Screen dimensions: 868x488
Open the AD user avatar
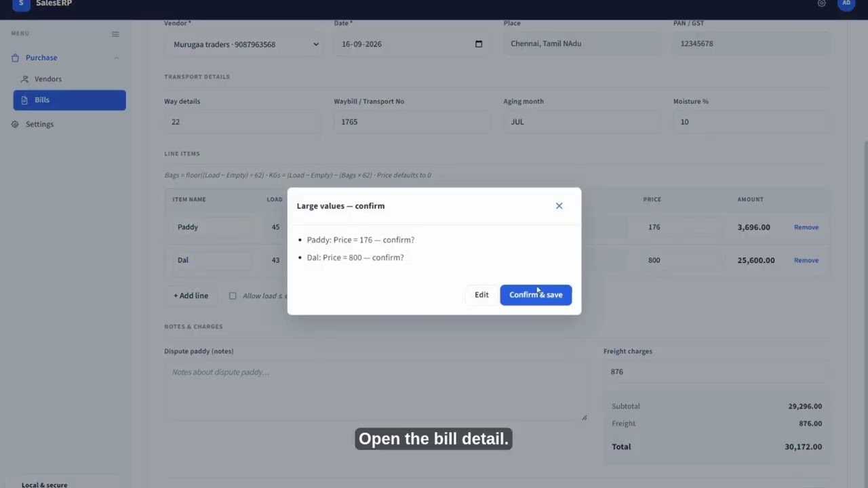tap(846, 3)
